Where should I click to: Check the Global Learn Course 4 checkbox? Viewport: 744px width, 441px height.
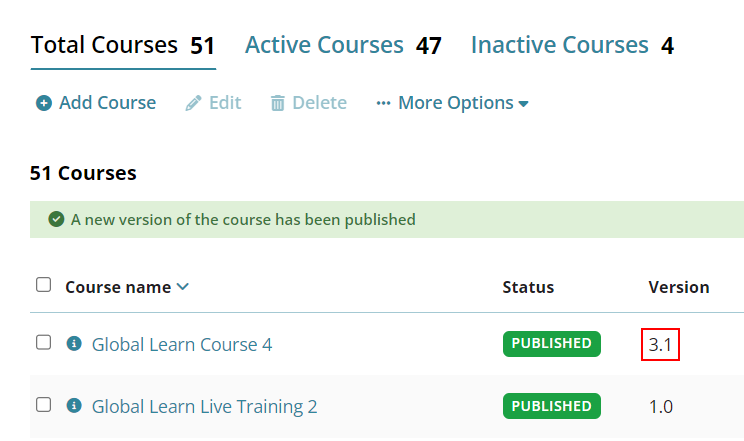44,342
